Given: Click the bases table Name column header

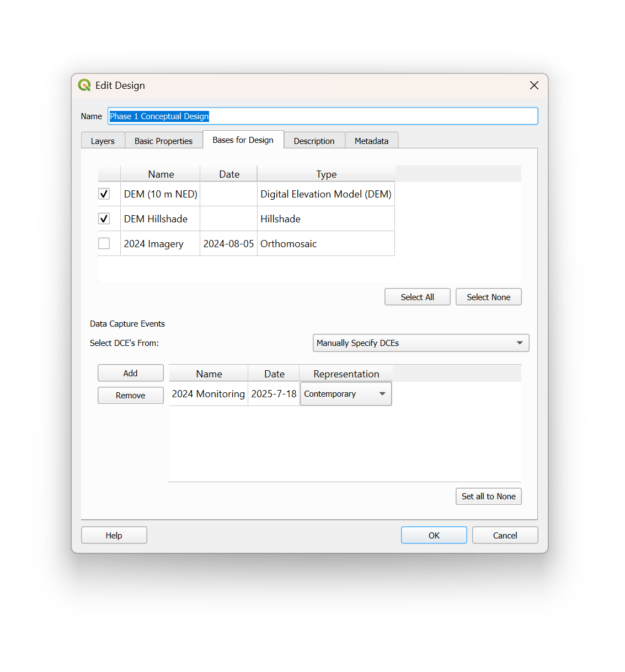Looking at the screenshot, I should pos(161,174).
